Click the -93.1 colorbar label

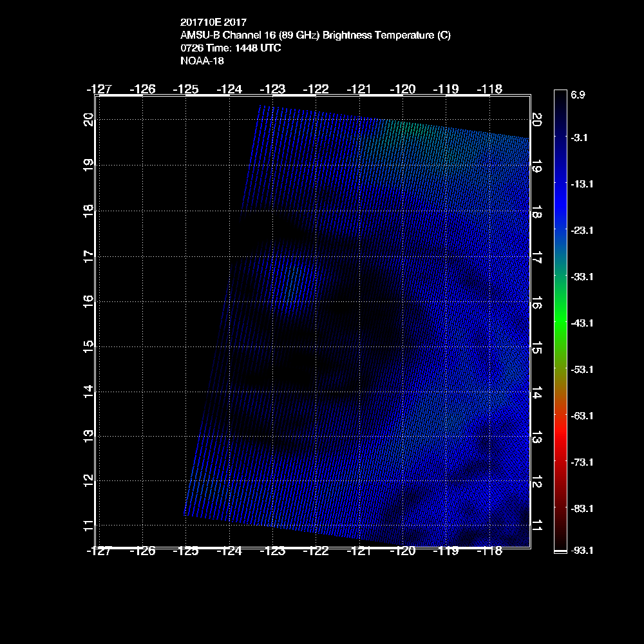582,551
